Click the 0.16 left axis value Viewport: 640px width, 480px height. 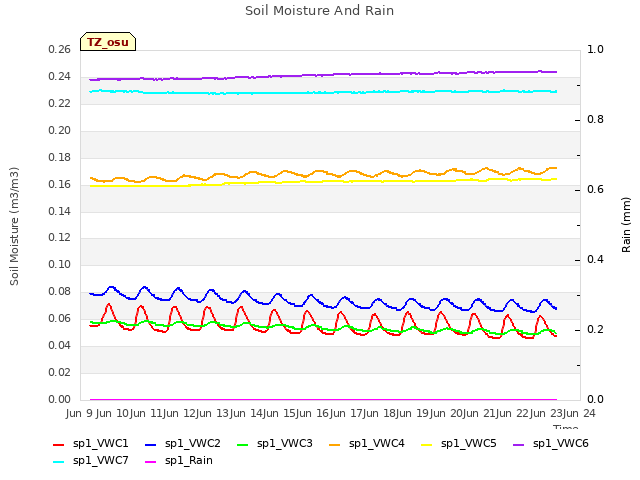pyautogui.click(x=60, y=184)
